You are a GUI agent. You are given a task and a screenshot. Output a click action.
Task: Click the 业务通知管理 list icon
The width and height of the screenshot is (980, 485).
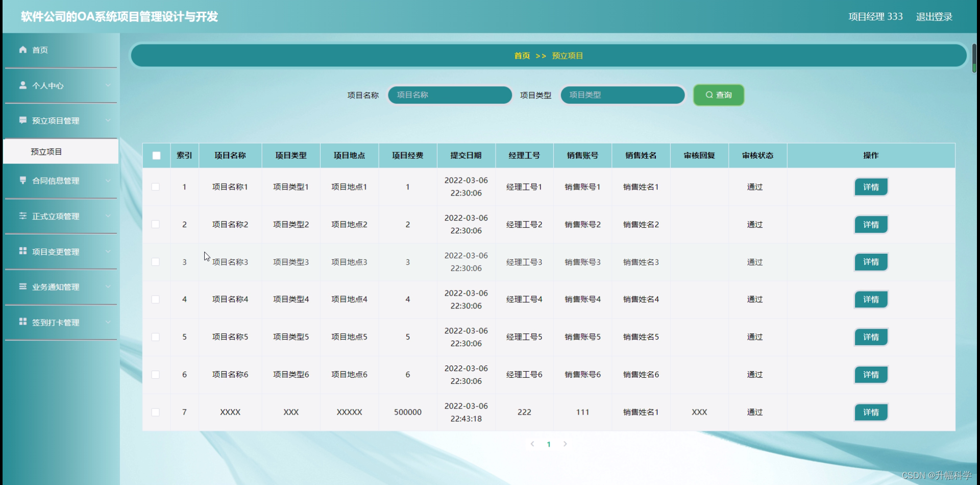coord(22,286)
